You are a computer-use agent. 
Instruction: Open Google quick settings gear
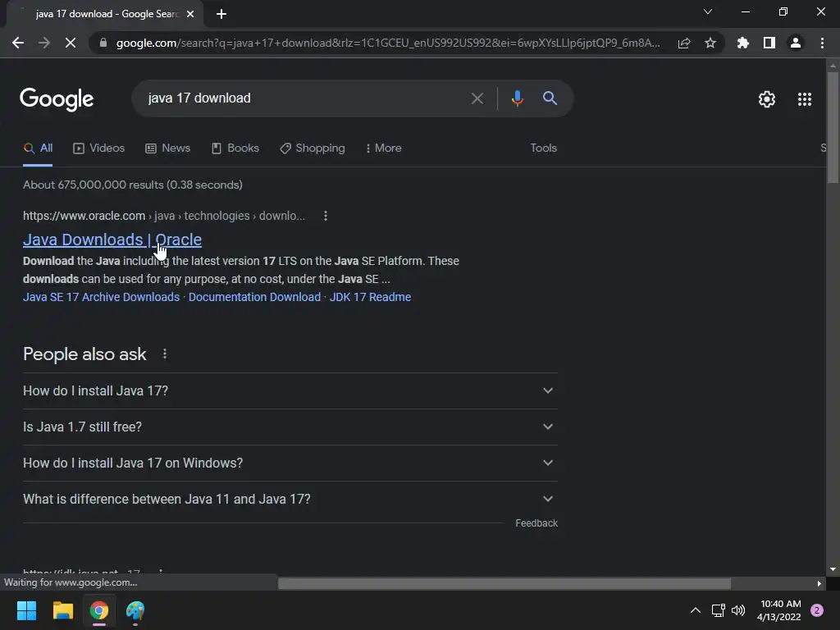[767, 99]
